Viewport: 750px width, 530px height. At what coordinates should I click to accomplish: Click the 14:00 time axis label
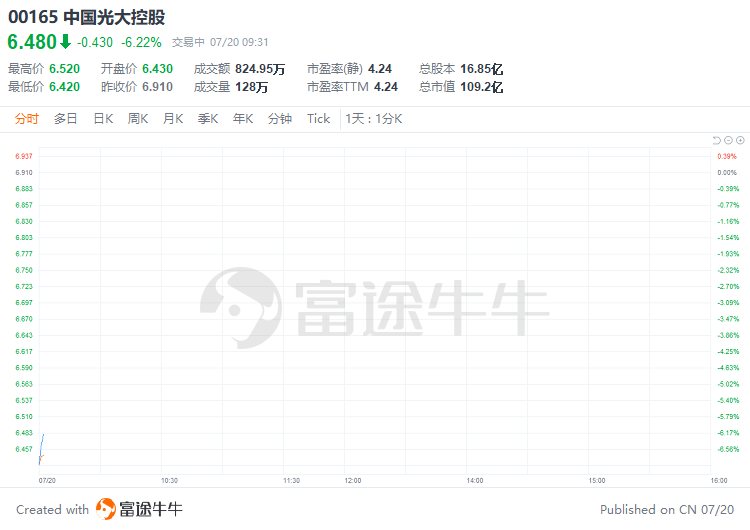[474, 481]
